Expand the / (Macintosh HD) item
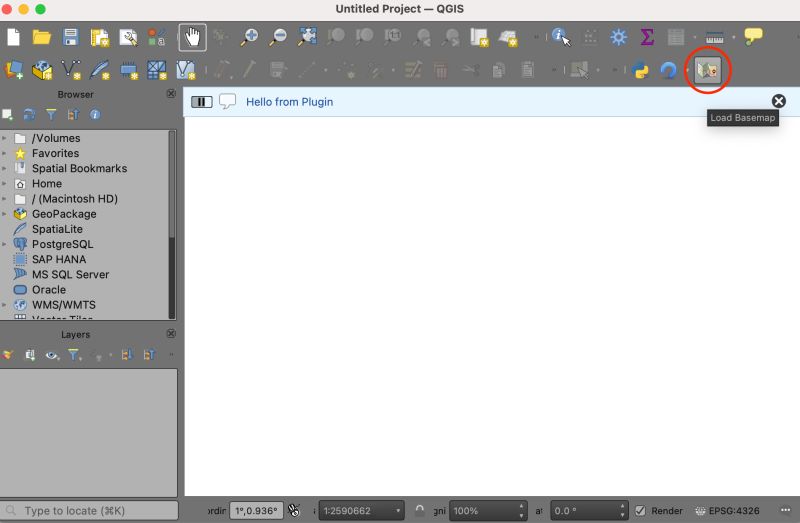 [5, 199]
